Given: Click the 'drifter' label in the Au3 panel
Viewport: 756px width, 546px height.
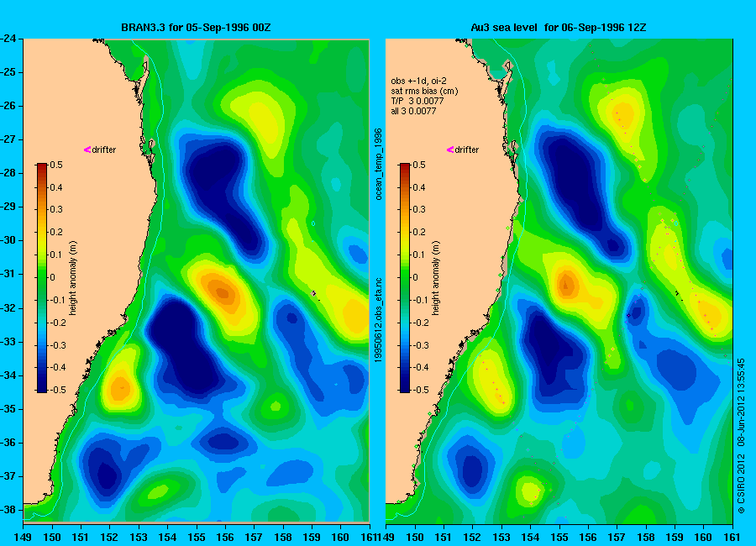Looking at the screenshot, I should (x=467, y=150).
